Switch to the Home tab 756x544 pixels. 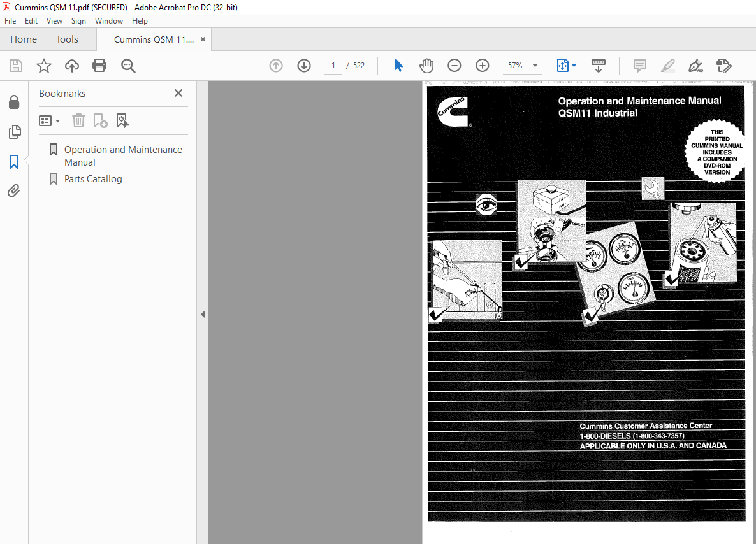(x=24, y=39)
